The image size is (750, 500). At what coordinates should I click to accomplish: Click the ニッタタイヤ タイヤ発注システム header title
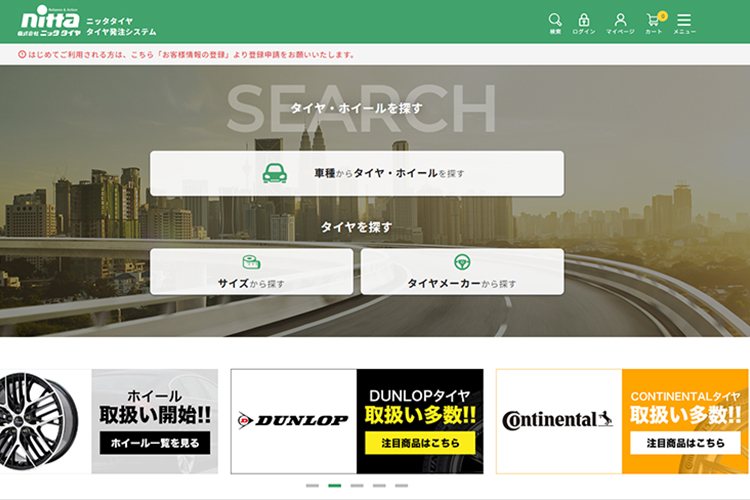[x=121, y=26]
